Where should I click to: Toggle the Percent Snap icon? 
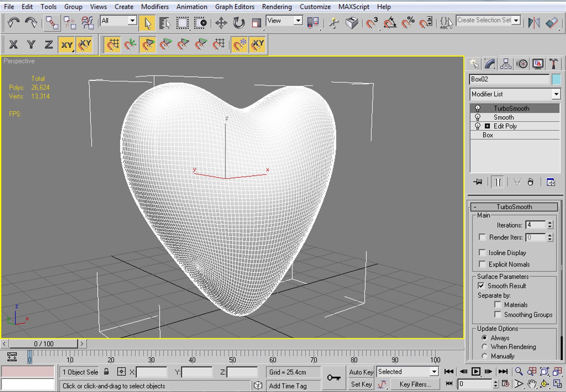click(x=408, y=23)
